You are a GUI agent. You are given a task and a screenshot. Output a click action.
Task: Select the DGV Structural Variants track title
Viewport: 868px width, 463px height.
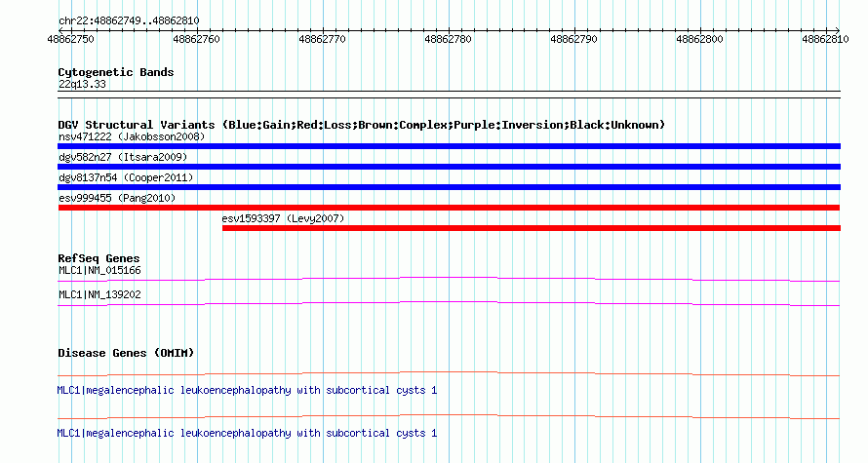(362, 125)
